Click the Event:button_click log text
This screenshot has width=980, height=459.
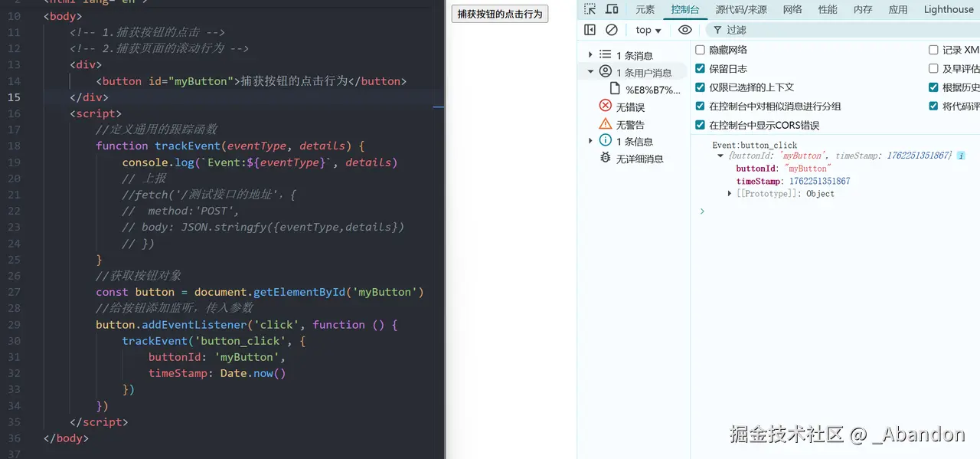pyautogui.click(x=755, y=145)
